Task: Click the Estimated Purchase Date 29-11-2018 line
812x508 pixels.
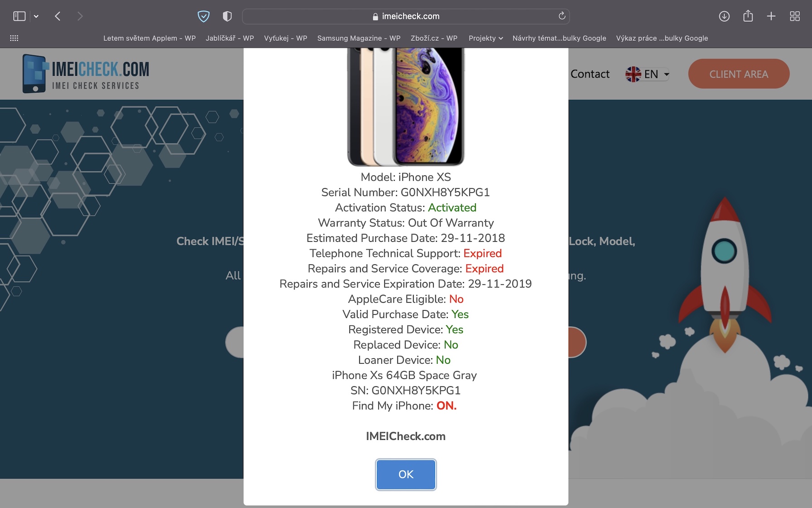Action: pyautogui.click(x=406, y=238)
